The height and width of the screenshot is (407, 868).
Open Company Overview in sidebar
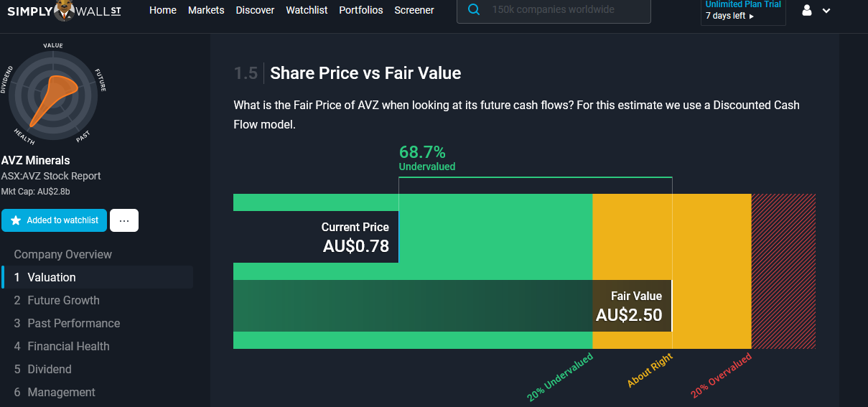63,254
